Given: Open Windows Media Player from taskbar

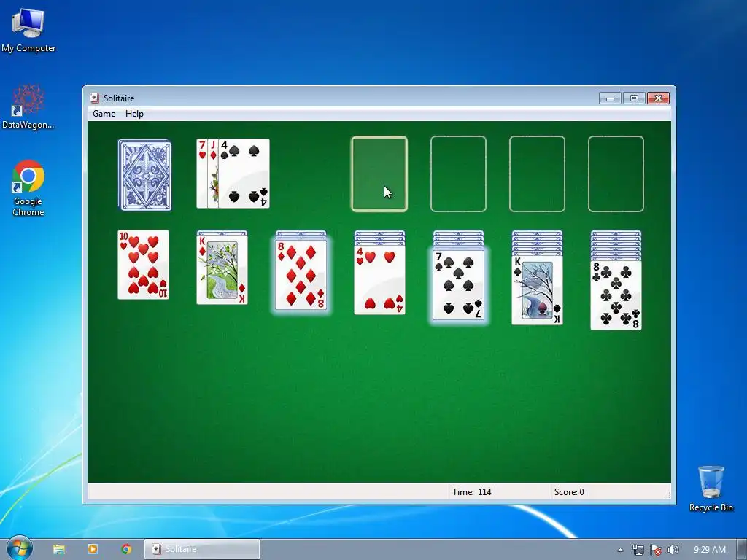Looking at the screenshot, I should (93, 549).
